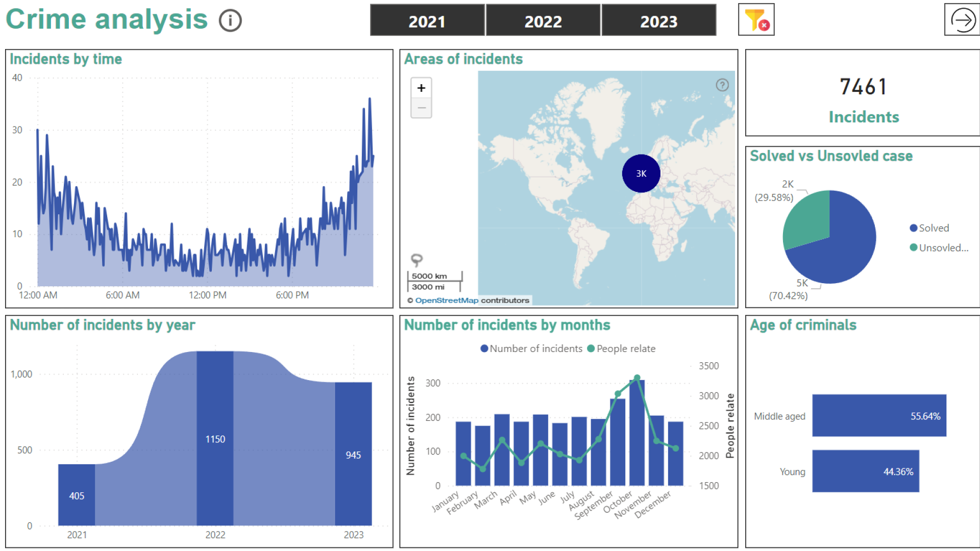Go to next page with arrow icon
Screen dimensions: 980x551
pyautogui.click(x=963, y=20)
